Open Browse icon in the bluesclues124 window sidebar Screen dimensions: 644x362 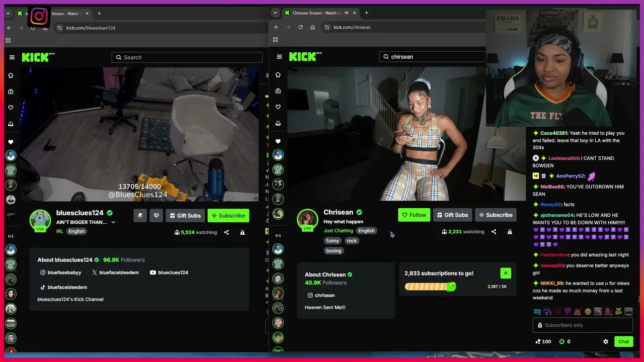pyautogui.click(x=11, y=92)
